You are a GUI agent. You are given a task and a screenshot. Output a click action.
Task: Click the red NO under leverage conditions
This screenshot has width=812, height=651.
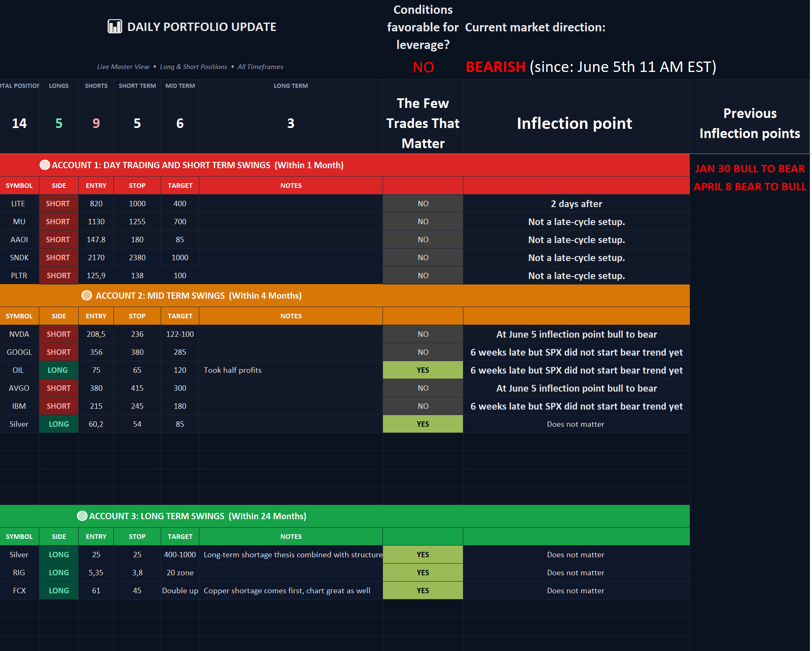coord(423,67)
